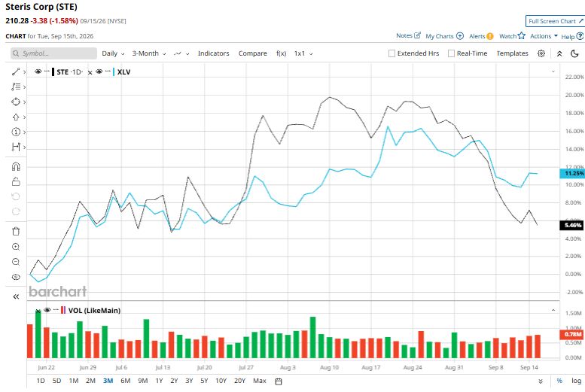Zoom out with the magnifier minus icon
Viewport: 585px width, 392px height.
pos(16,262)
